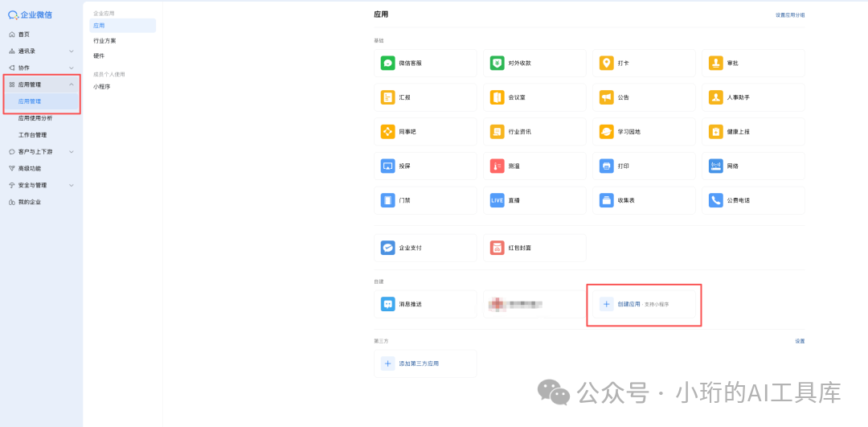Viewport: 868px width, 427px height.
Task: Expand the 通讯录 chevron
Action: click(72, 51)
